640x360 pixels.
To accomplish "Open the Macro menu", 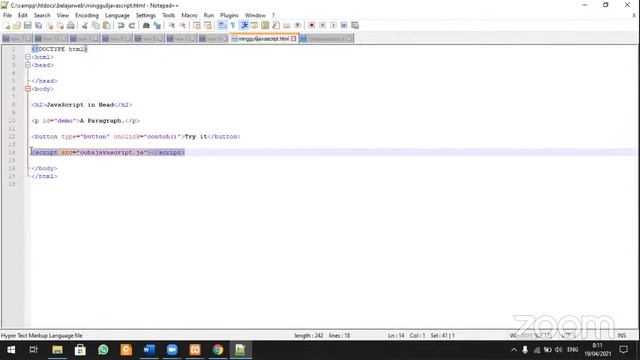I will [x=189, y=15].
